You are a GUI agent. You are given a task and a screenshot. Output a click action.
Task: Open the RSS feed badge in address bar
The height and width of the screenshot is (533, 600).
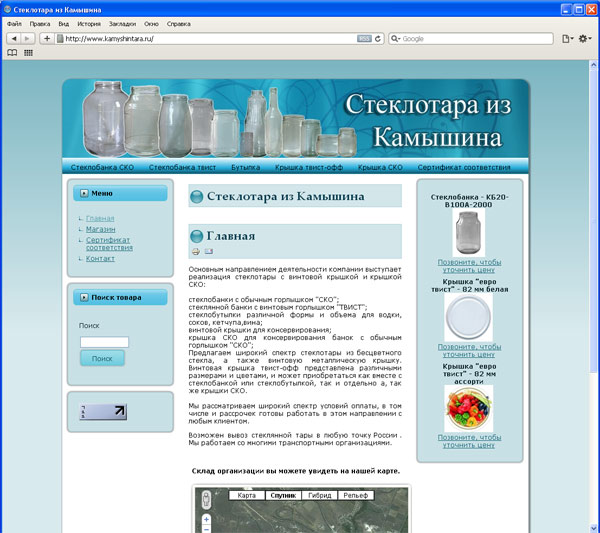(364, 39)
